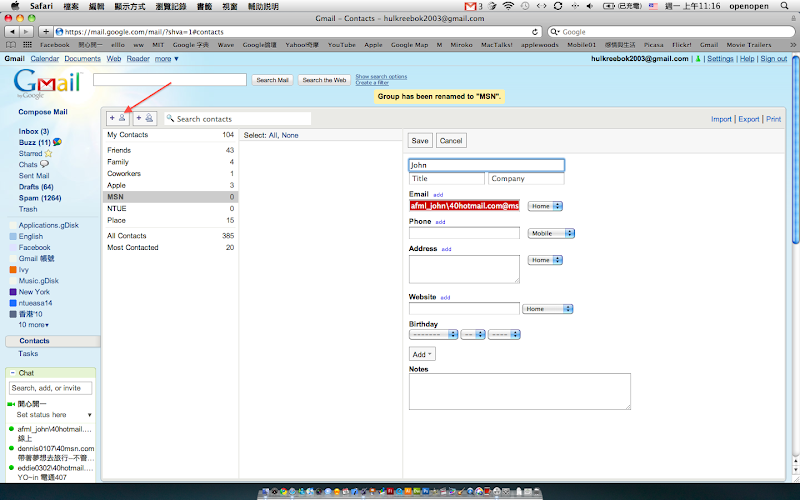The width and height of the screenshot is (800, 500).
Task: Select Most Contacted group
Action: click(170, 247)
